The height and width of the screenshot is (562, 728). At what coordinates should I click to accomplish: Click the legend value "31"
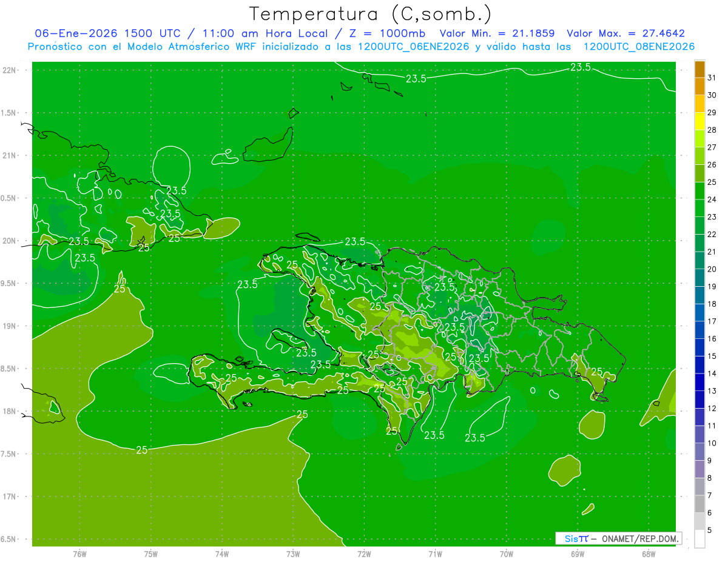tap(712, 78)
